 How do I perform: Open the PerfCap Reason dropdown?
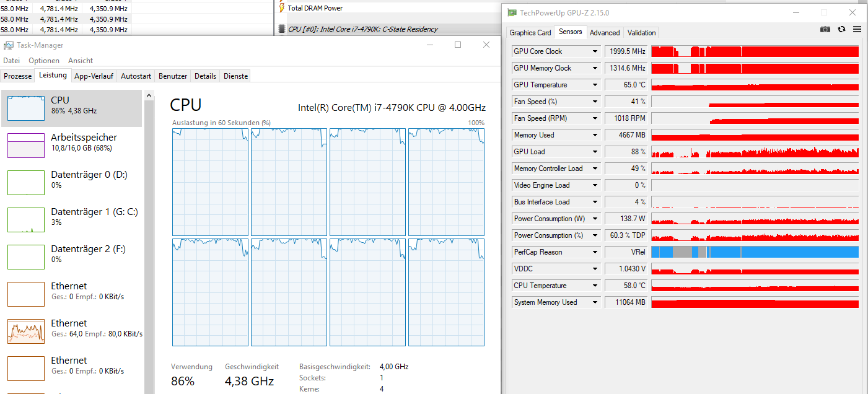click(x=595, y=252)
